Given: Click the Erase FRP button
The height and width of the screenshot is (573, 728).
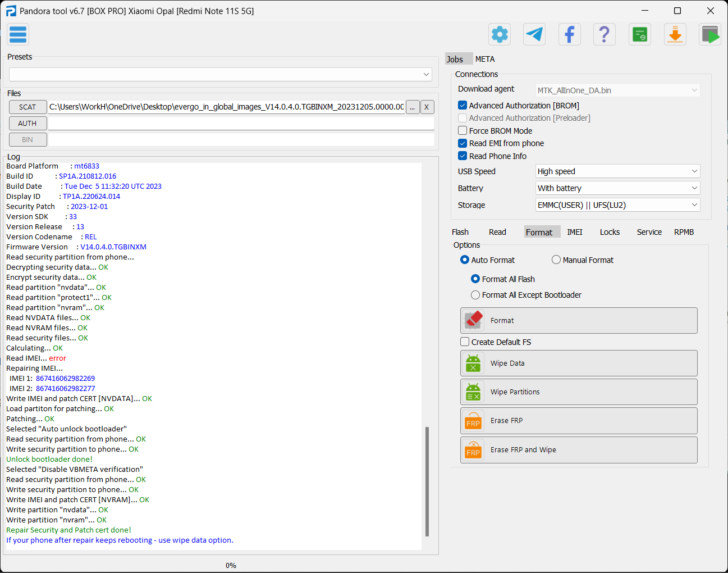Looking at the screenshot, I should pos(579,421).
